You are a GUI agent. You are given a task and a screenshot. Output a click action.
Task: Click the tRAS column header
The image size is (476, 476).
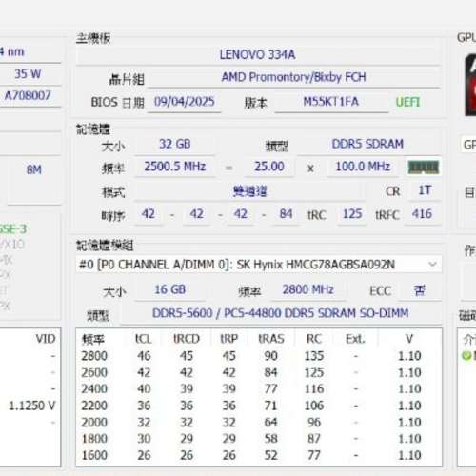pyautogui.click(x=271, y=339)
